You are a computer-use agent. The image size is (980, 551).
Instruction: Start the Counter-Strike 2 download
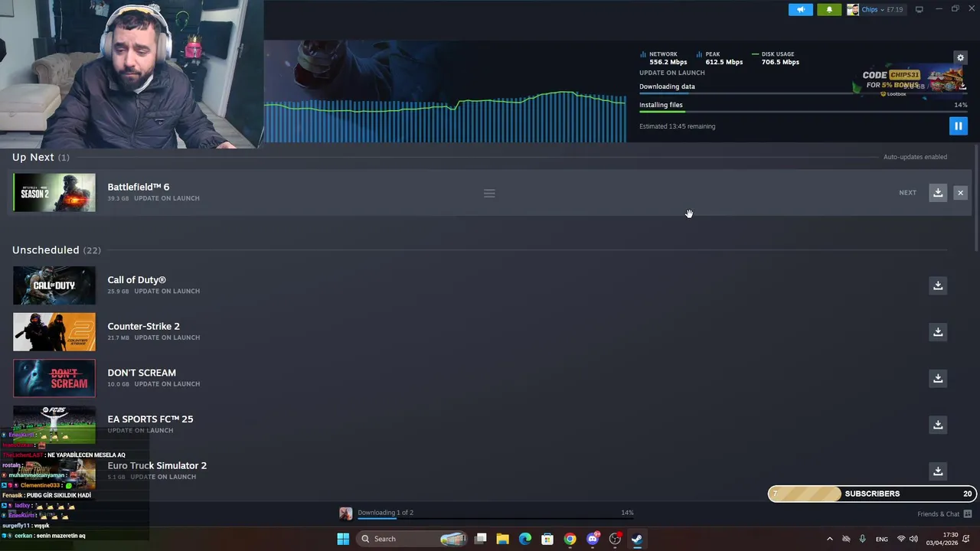coord(938,332)
